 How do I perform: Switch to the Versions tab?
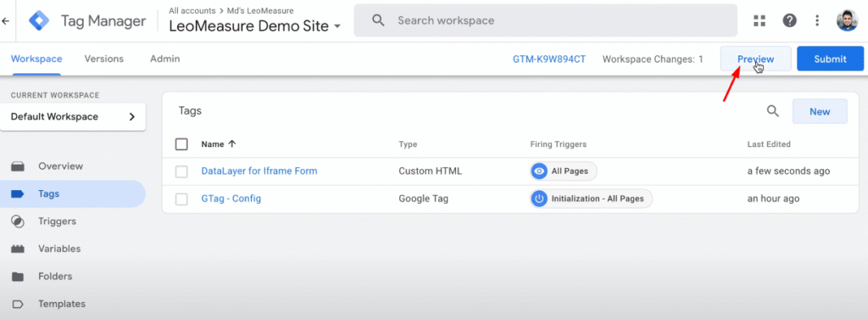pos(104,59)
